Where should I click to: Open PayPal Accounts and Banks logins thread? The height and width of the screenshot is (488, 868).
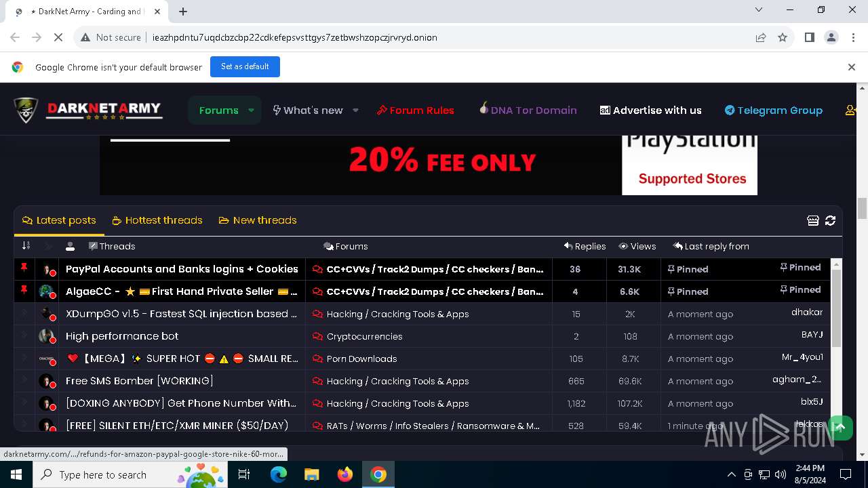tap(182, 269)
